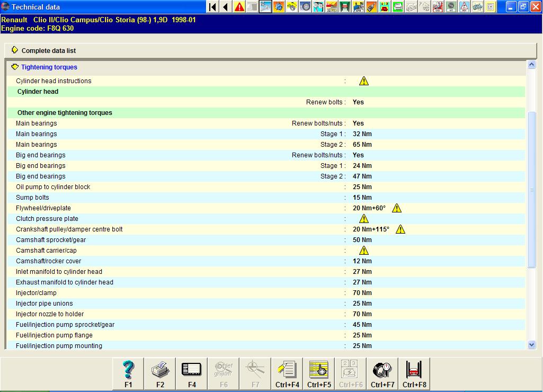
Task: Click the 65 Nm main bearings value
Action: pos(362,145)
